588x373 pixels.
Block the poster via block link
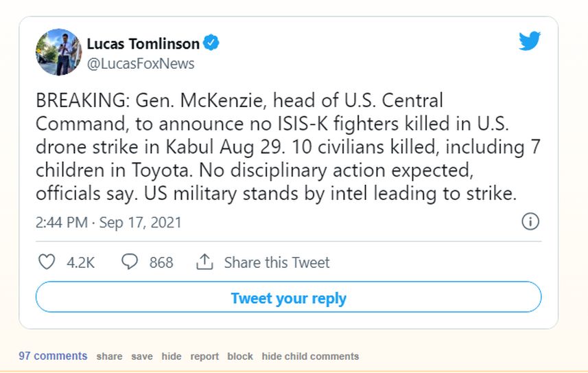(x=240, y=356)
